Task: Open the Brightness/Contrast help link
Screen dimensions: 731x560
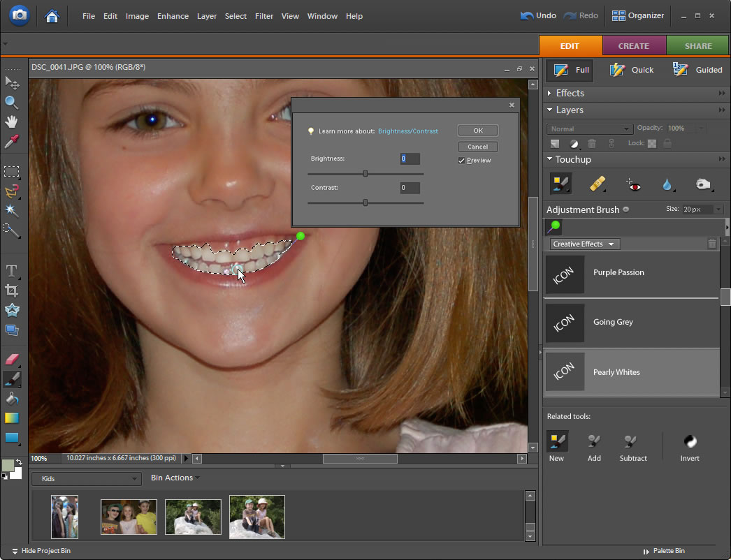Action: point(408,131)
